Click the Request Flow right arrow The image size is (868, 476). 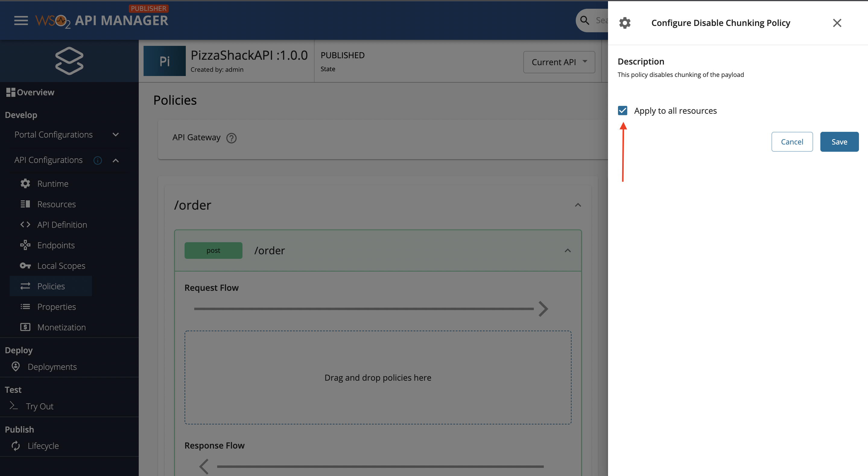click(543, 309)
